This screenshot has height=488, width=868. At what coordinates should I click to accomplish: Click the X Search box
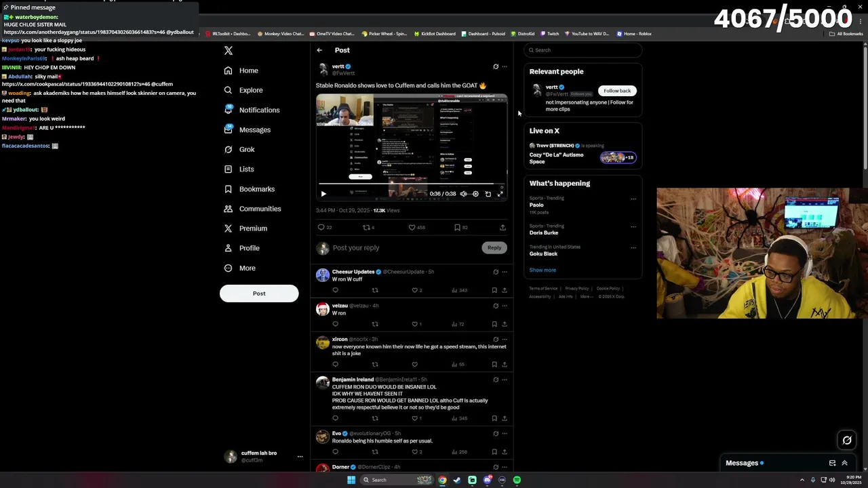point(583,50)
